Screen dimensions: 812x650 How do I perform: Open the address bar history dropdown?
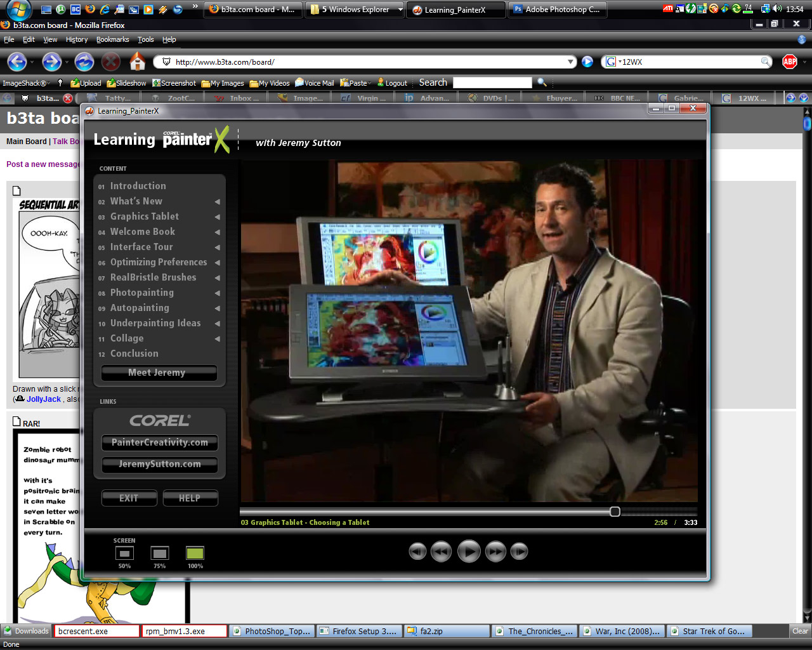pos(571,62)
